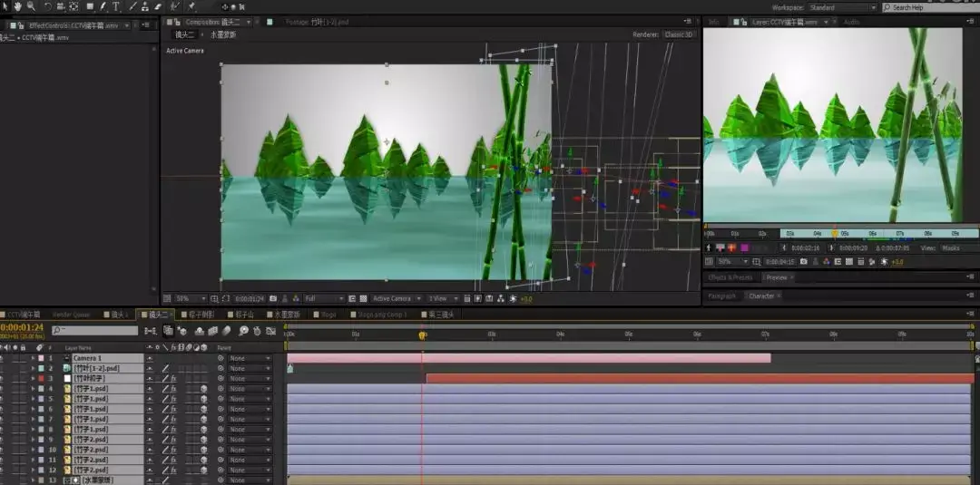
Task: Select the Eraser tool
Action: [x=158, y=6]
